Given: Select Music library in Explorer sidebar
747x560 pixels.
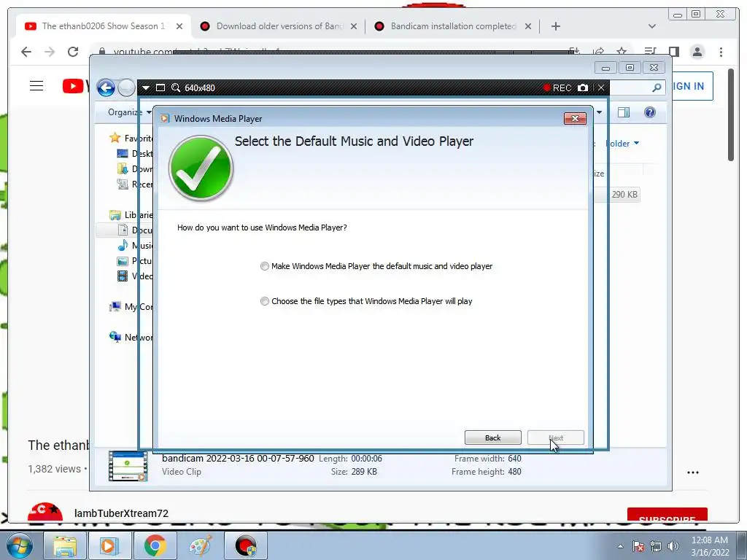Looking at the screenshot, I should (x=135, y=245).
